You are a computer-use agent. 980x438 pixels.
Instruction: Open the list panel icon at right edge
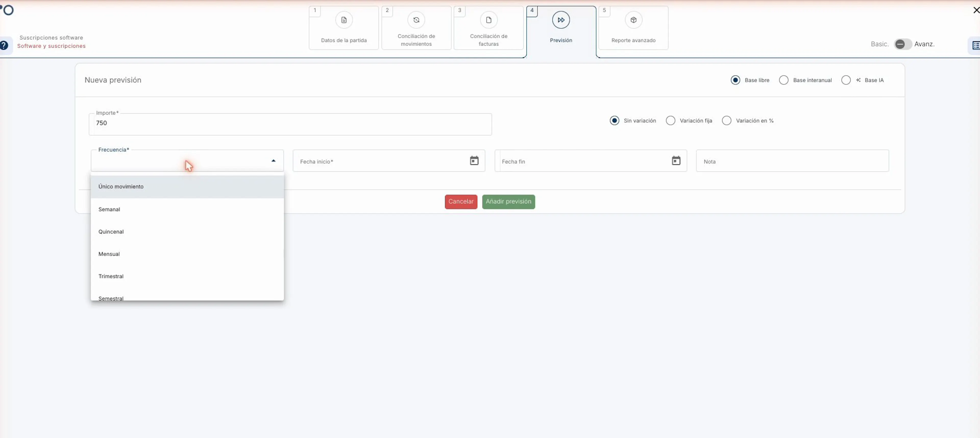tap(975, 46)
